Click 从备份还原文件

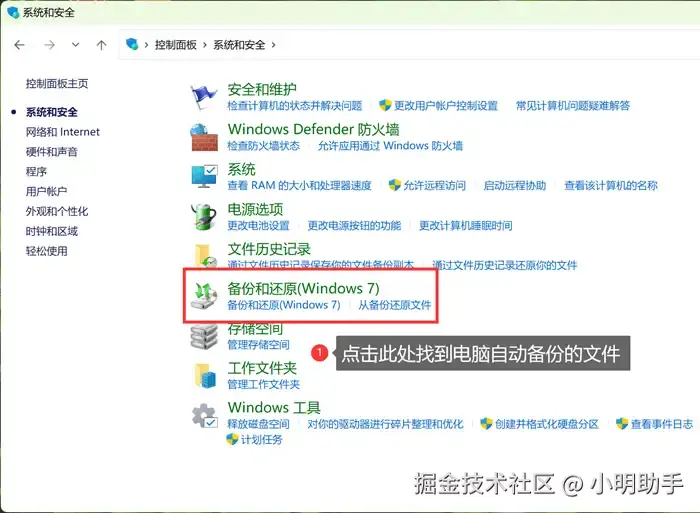point(395,305)
